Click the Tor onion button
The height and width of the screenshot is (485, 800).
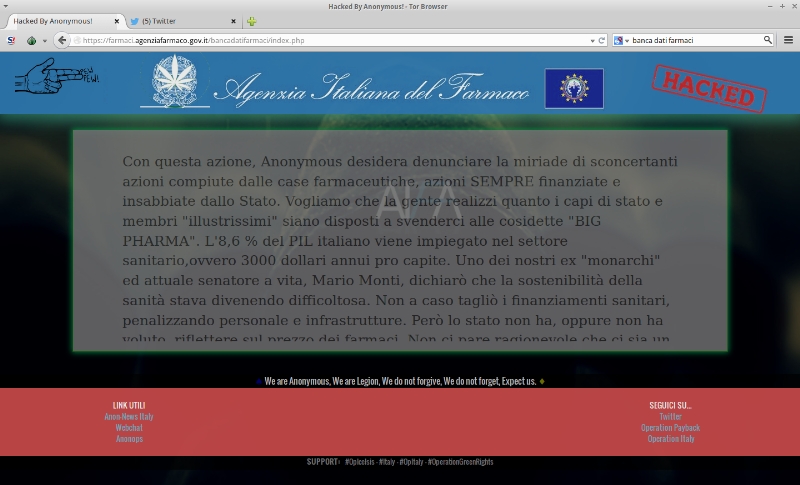click(x=32, y=40)
